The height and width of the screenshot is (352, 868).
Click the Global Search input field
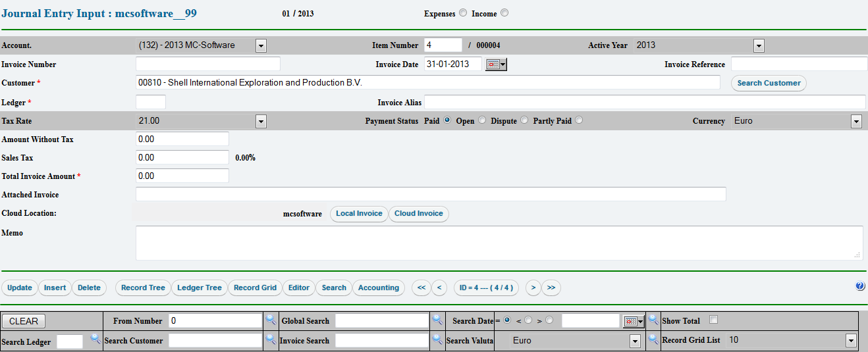(382, 320)
